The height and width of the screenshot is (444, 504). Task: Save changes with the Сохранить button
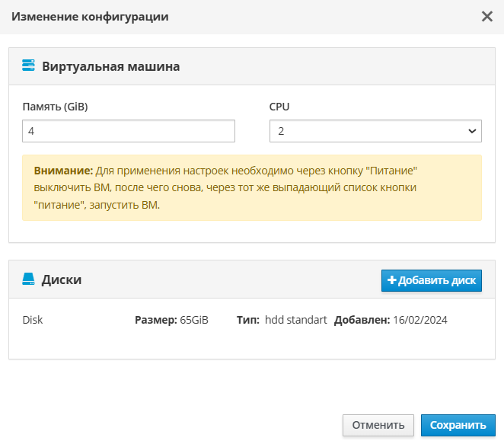[458, 425]
